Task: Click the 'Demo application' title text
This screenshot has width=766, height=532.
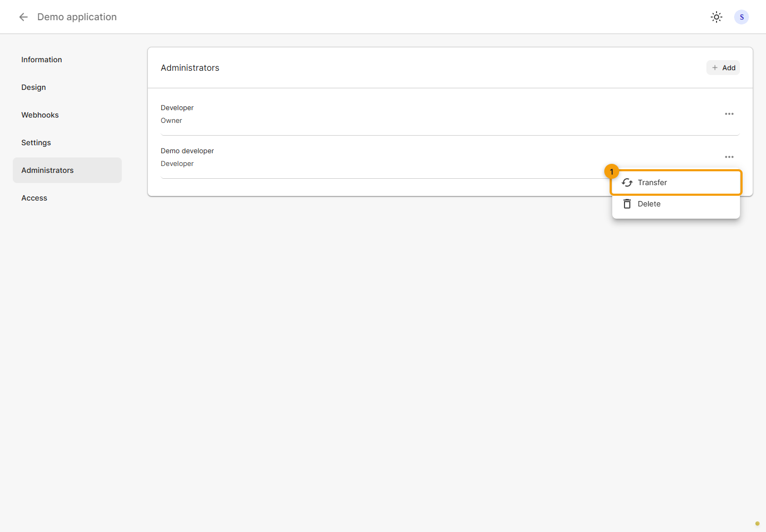Action: [x=77, y=17]
